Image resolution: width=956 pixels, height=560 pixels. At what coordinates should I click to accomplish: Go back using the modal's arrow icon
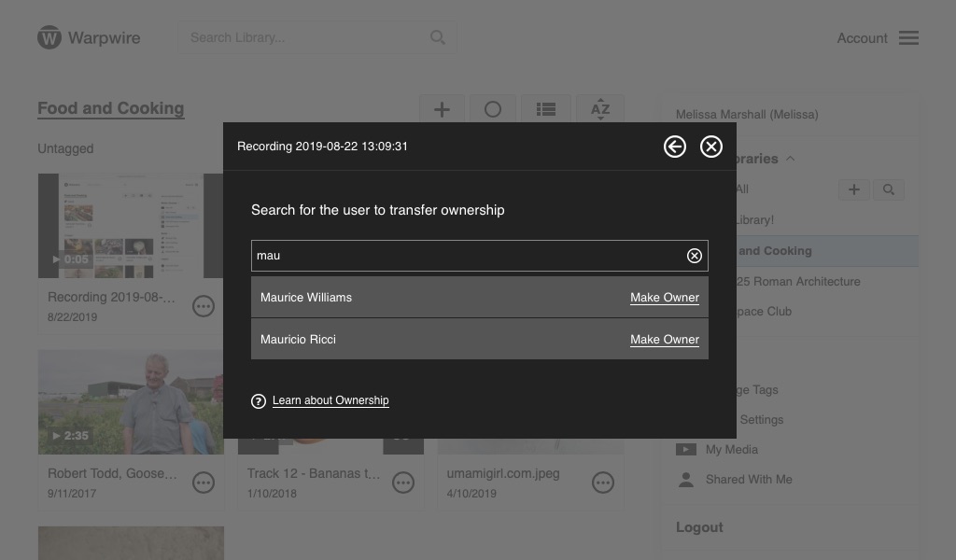point(674,147)
